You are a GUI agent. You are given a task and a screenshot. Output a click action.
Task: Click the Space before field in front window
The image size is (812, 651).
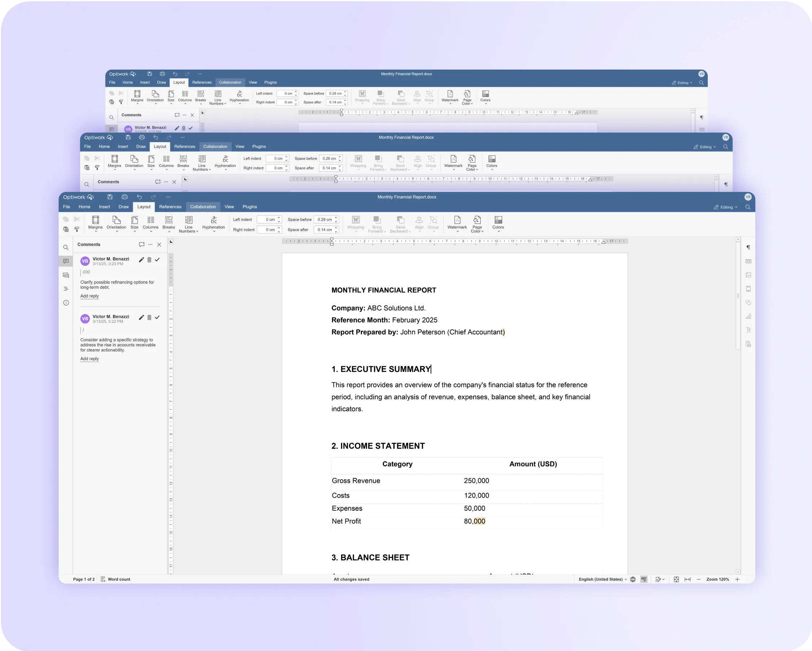[x=326, y=219]
